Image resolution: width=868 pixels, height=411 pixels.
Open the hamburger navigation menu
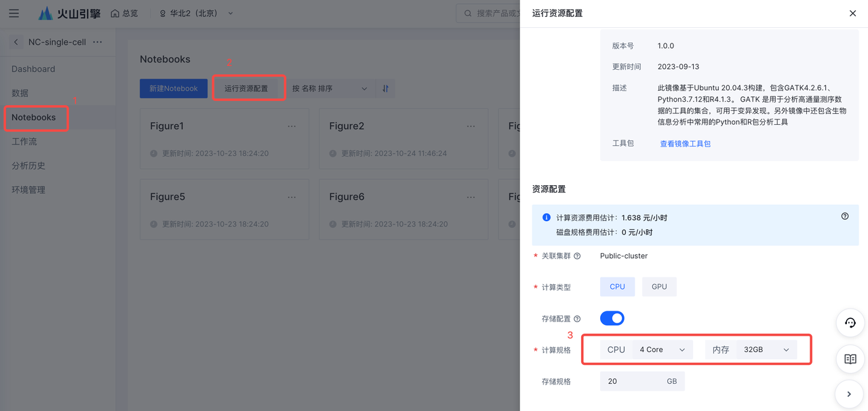[x=14, y=14]
